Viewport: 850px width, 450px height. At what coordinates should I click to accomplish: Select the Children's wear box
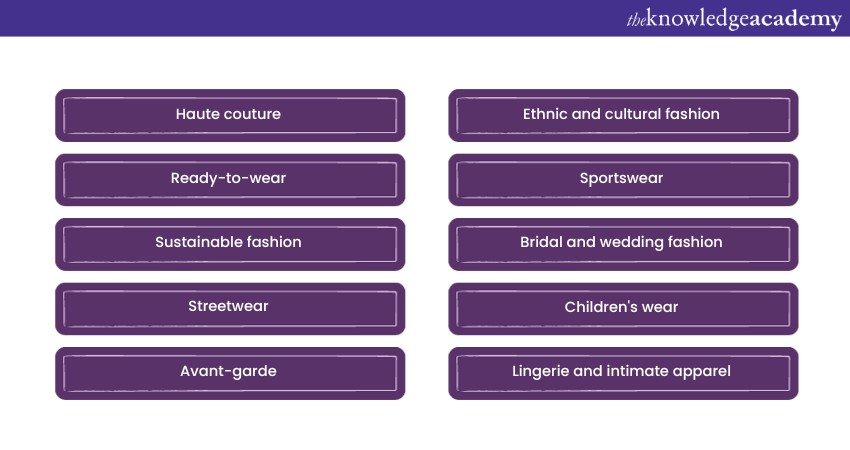pos(622,307)
